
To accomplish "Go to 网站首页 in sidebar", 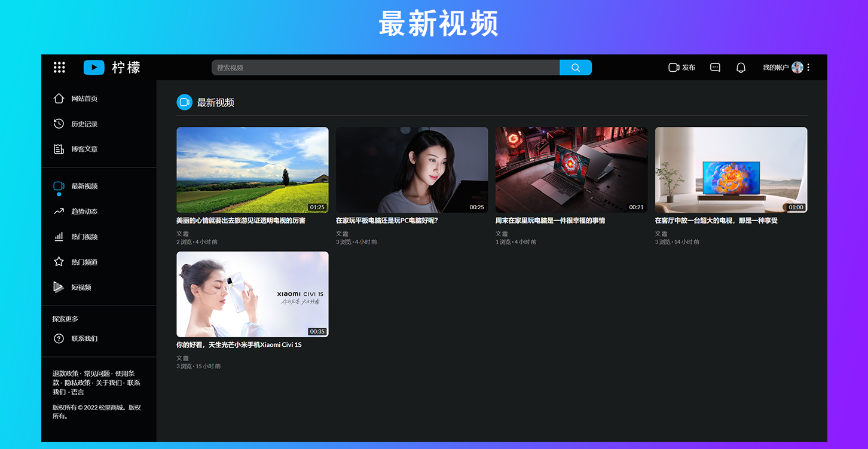I will [x=84, y=99].
